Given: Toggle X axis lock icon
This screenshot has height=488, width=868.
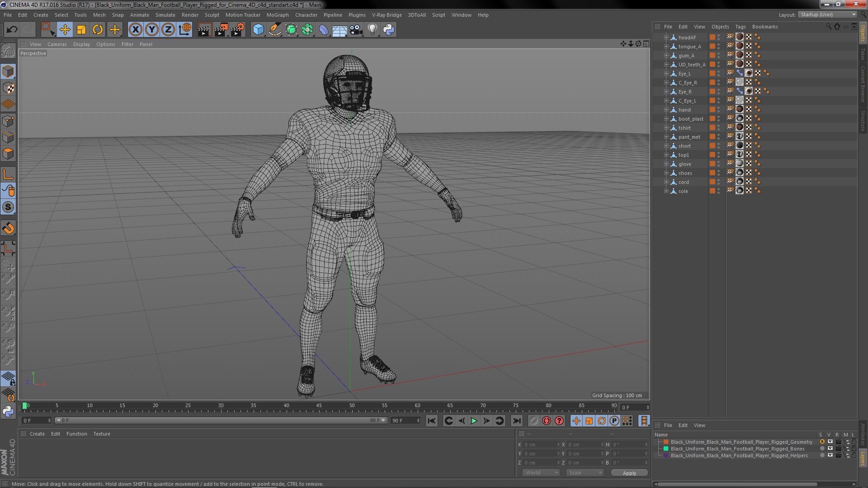Looking at the screenshot, I should [x=135, y=30].
